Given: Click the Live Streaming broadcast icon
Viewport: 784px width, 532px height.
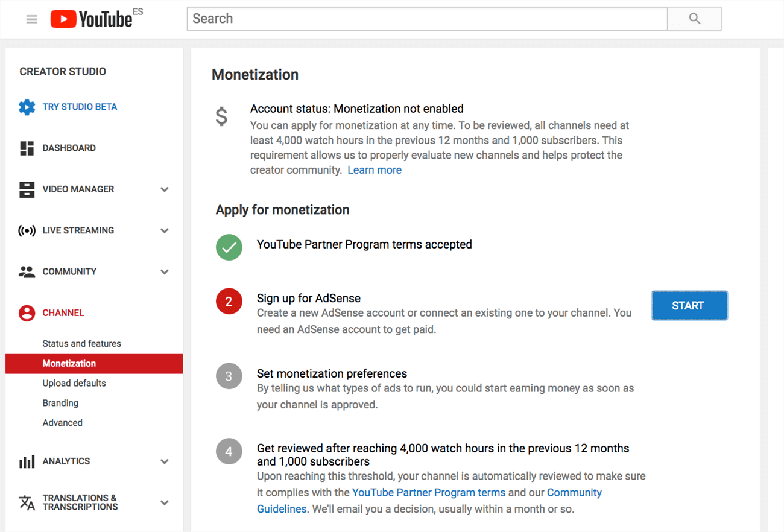Looking at the screenshot, I should pyautogui.click(x=27, y=231).
